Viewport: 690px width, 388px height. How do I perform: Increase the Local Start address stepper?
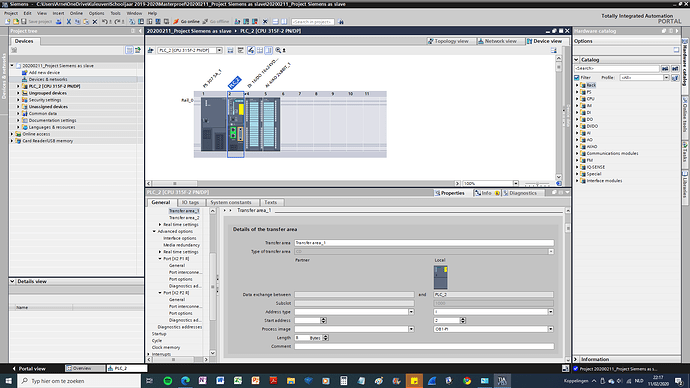pos(462,319)
